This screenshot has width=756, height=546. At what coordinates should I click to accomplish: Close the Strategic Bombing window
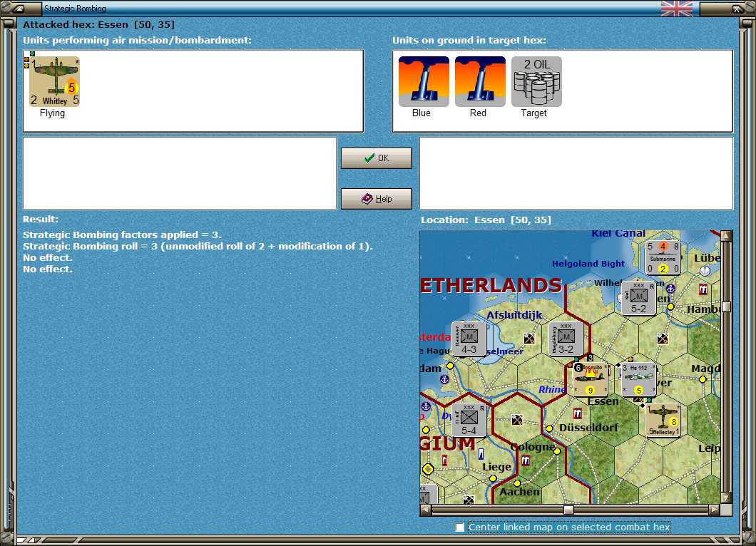[737, 8]
